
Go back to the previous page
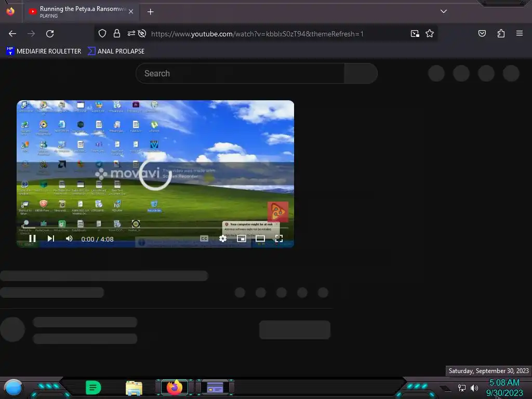(x=12, y=34)
